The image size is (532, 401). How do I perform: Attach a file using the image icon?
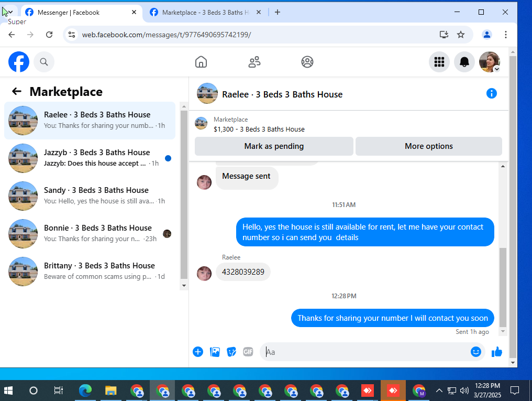(x=215, y=352)
